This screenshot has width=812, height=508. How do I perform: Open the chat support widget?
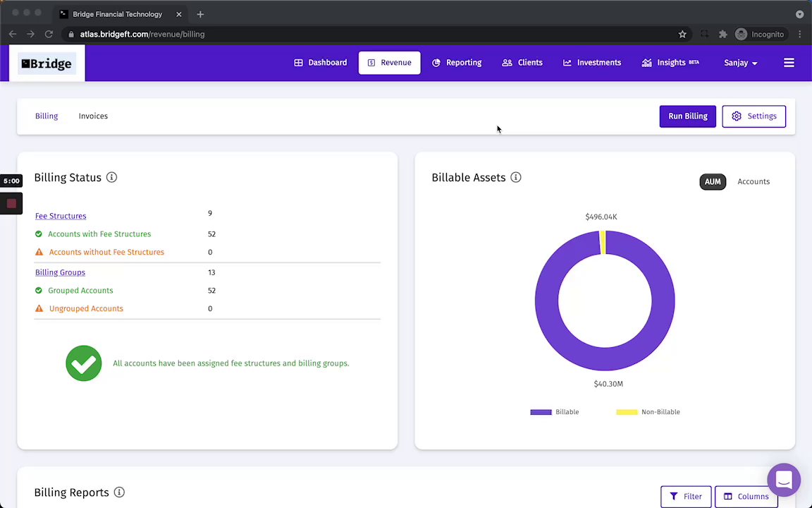tap(784, 480)
